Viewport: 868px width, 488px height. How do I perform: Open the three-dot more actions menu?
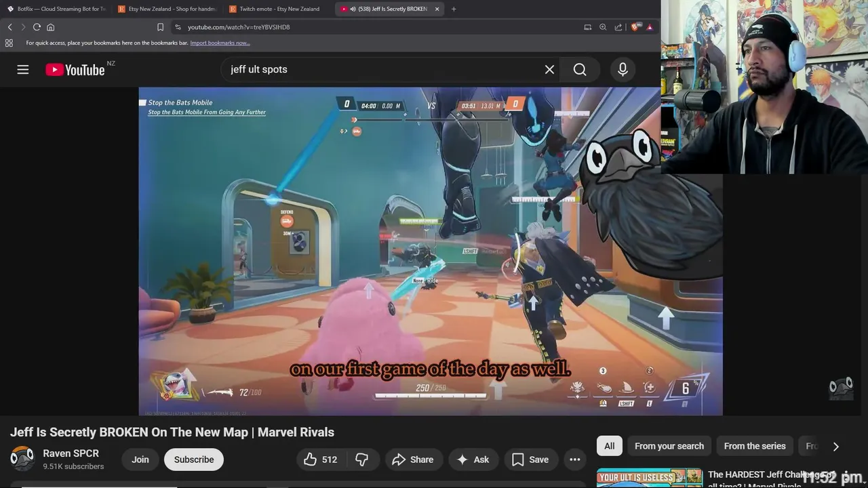click(575, 460)
